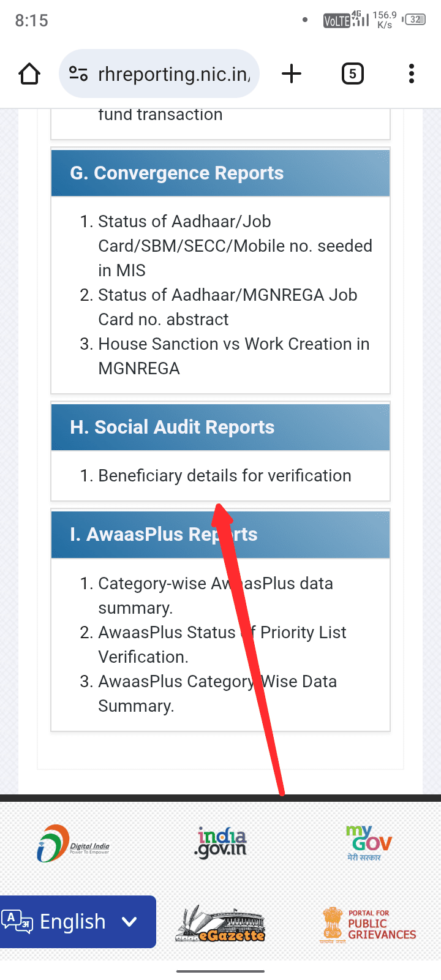Tap the site info icon in address bar
This screenshot has height=980, width=441.
pyautogui.click(x=78, y=74)
